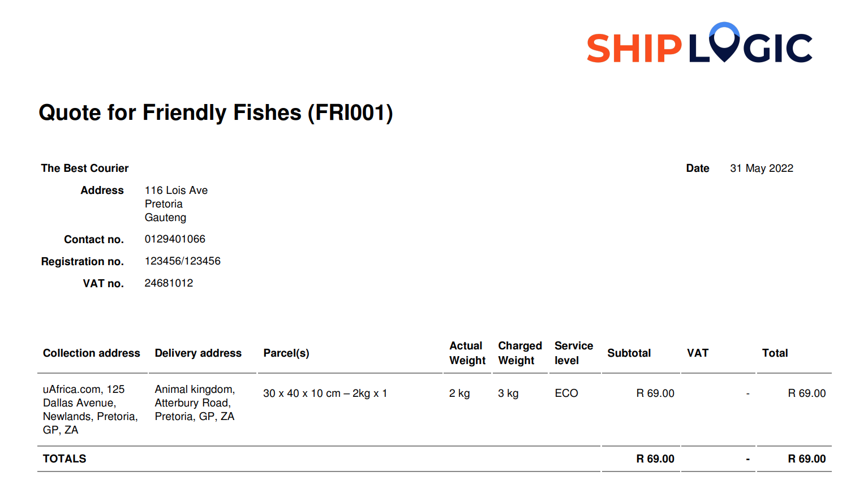Select the registration number 123456/123456

[182, 261]
